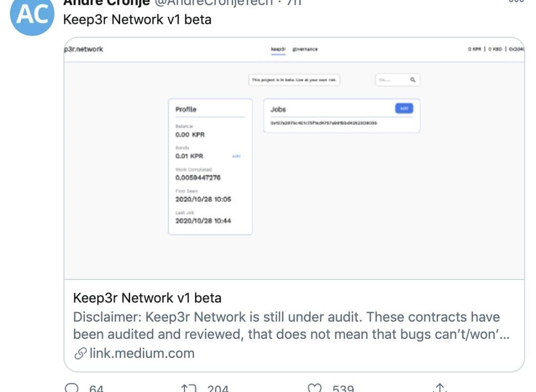536x392 pixels.
Task: Open the AC profile avatar
Action: 32,15
